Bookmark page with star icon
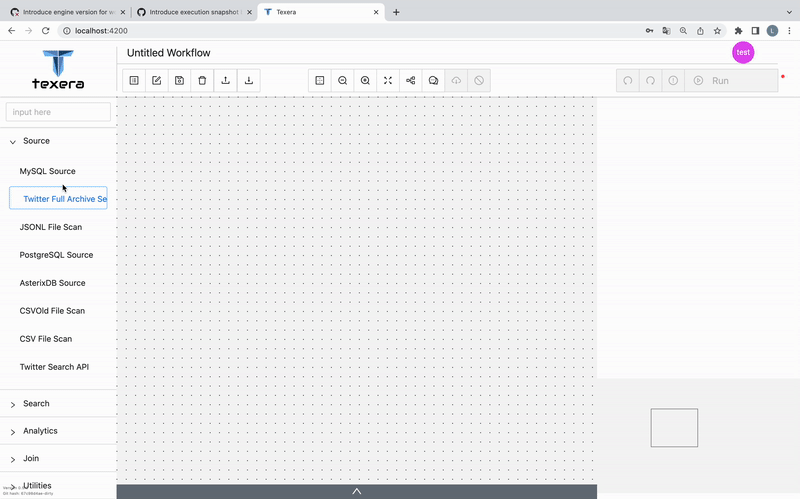Image resolution: width=800 pixels, height=499 pixels. coord(717,31)
